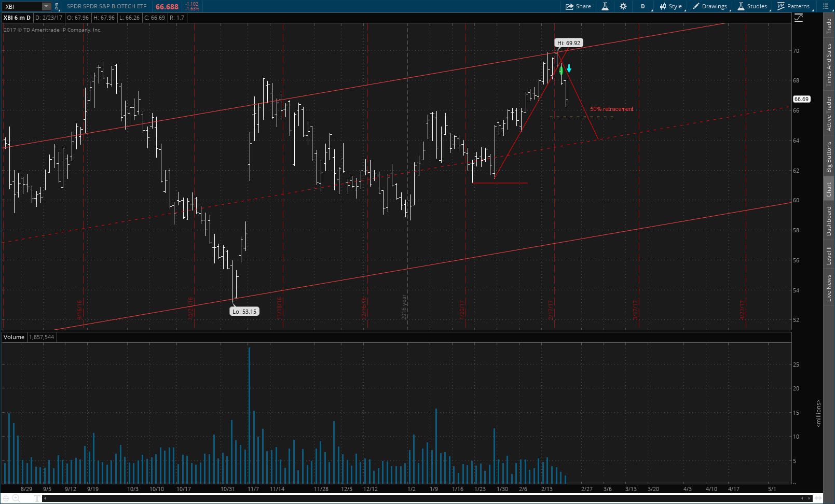Click the XBI symbol input field
Viewport: 835px width, 504px height.
pos(22,6)
